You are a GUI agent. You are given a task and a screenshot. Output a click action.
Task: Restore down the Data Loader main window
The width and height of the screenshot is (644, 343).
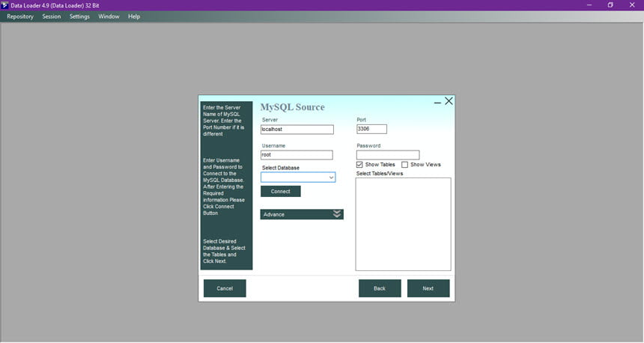tap(610, 5)
